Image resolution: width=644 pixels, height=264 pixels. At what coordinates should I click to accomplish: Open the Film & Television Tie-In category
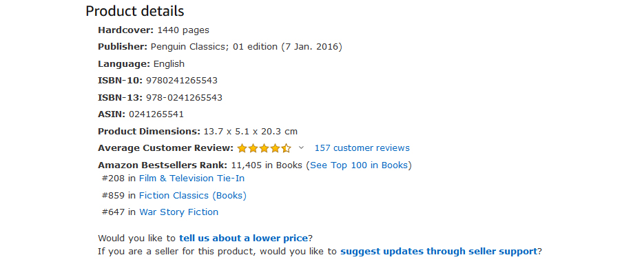click(191, 179)
